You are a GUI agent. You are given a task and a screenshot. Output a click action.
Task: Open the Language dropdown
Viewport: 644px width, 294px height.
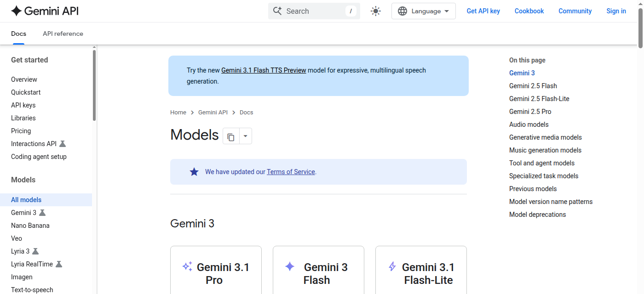[x=423, y=11]
